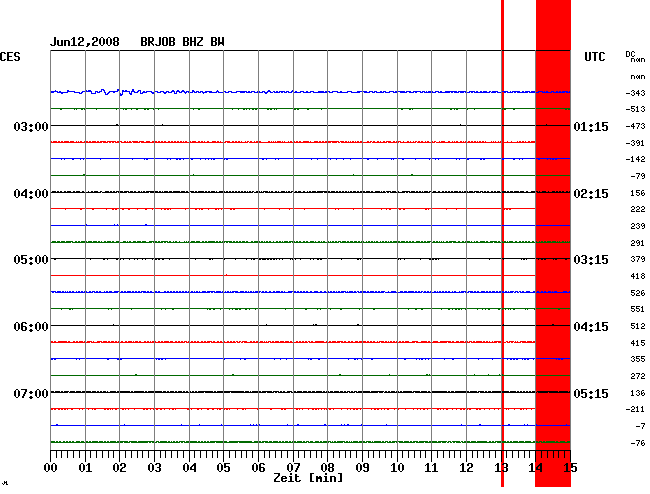This screenshot has width=650, height=494.
Task: Click the 551 DC value
Action: (638, 310)
